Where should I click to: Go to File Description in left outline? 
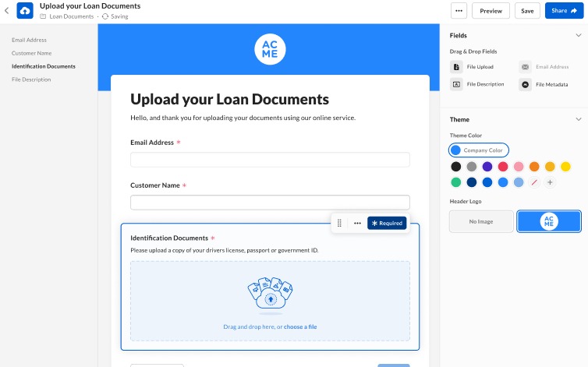[31, 79]
